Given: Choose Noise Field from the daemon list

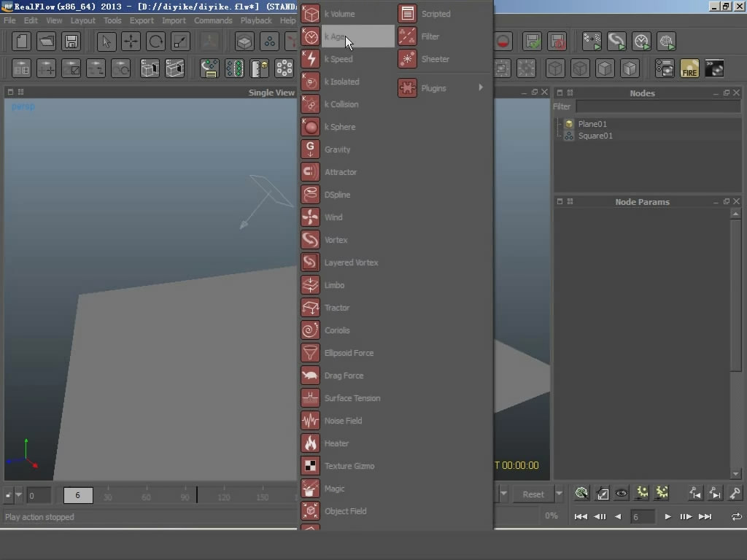Looking at the screenshot, I should (x=347, y=421).
